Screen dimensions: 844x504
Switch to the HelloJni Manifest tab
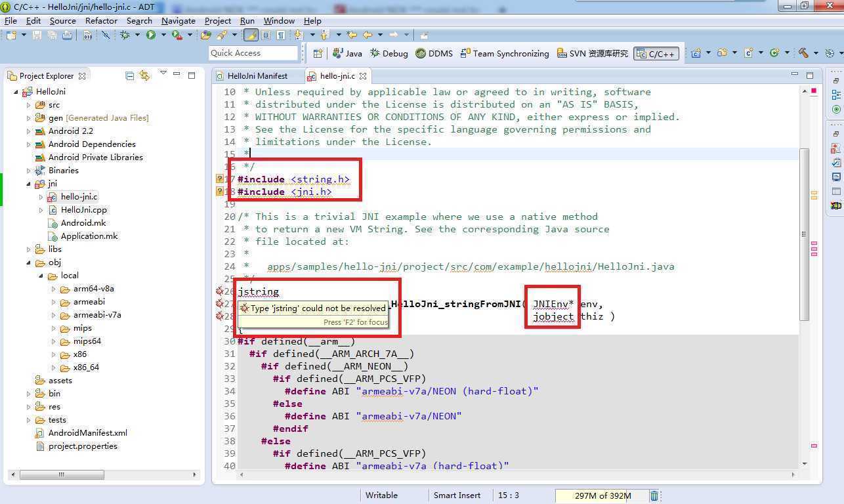[x=257, y=76]
